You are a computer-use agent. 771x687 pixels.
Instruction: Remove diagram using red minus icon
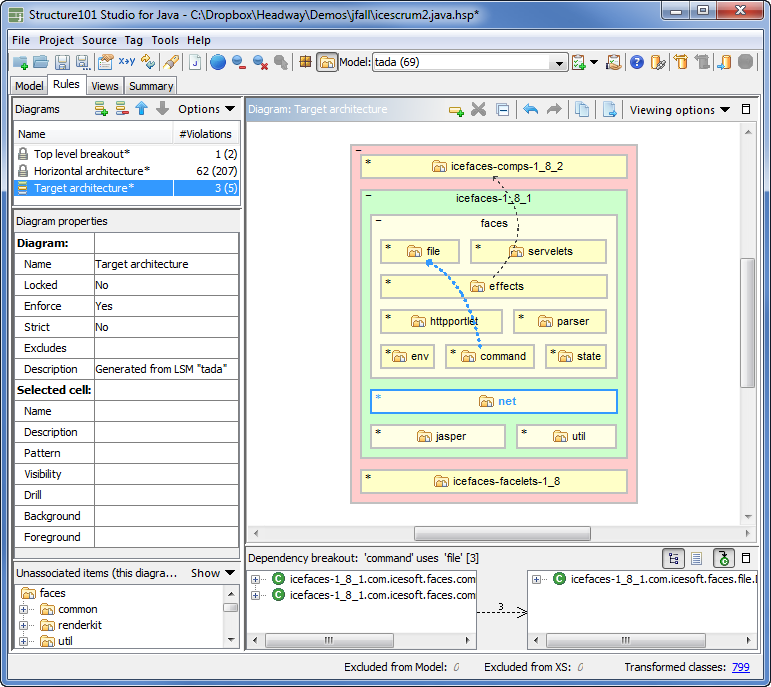tap(121, 109)
